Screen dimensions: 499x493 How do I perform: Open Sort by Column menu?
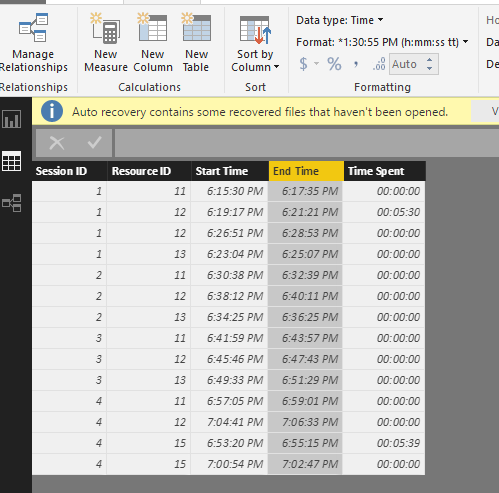[x=255, y=43]
